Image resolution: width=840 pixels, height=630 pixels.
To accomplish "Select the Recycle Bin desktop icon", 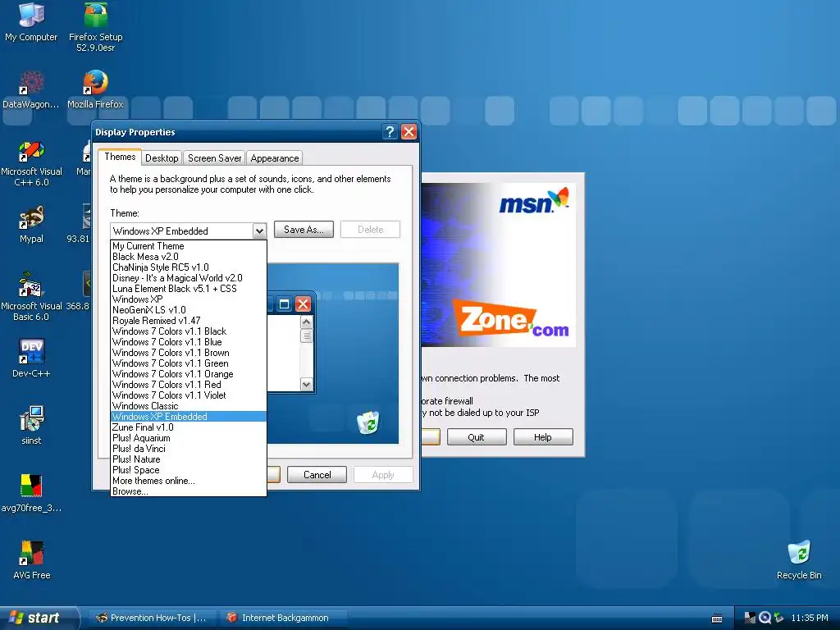I will point(799,559).
